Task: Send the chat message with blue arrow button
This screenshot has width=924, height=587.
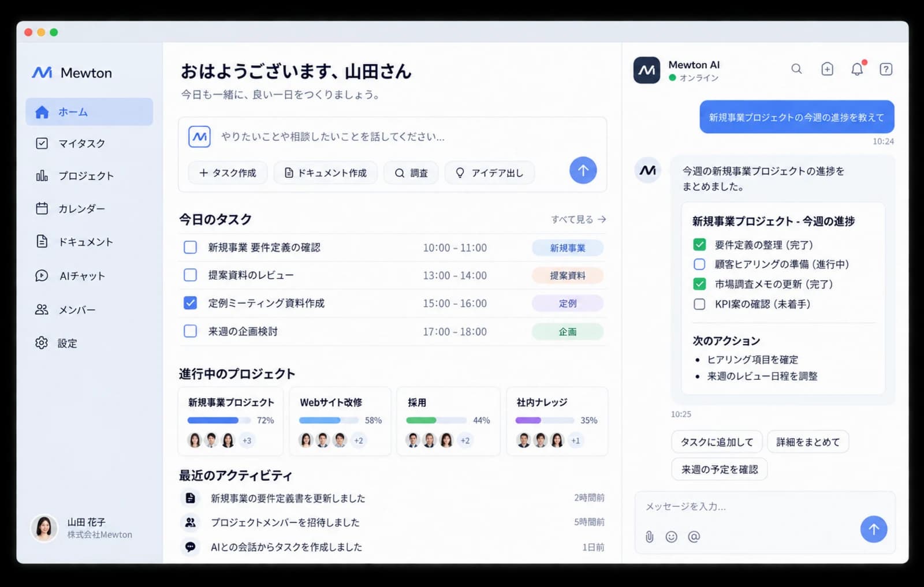Action: pos(874,529)
